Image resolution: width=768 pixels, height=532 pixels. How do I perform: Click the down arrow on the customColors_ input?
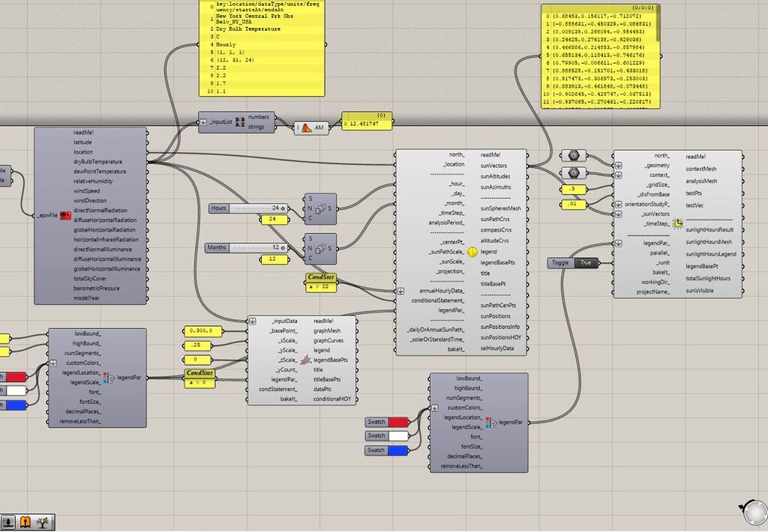coord(52,363)
